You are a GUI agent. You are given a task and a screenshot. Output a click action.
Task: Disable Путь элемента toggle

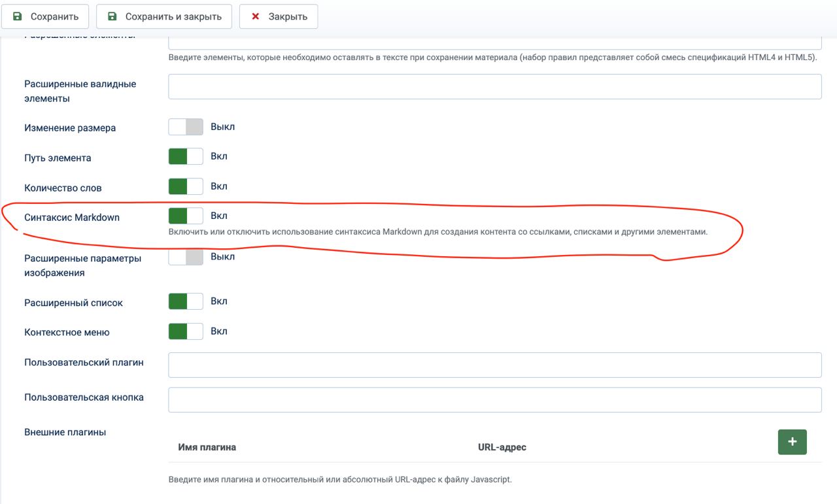coord(186,157)
